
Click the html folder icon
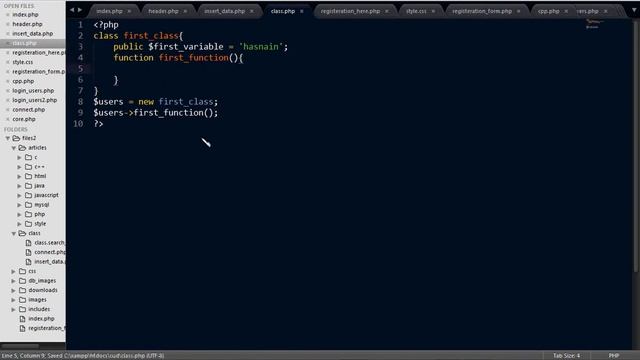[29, 176]
